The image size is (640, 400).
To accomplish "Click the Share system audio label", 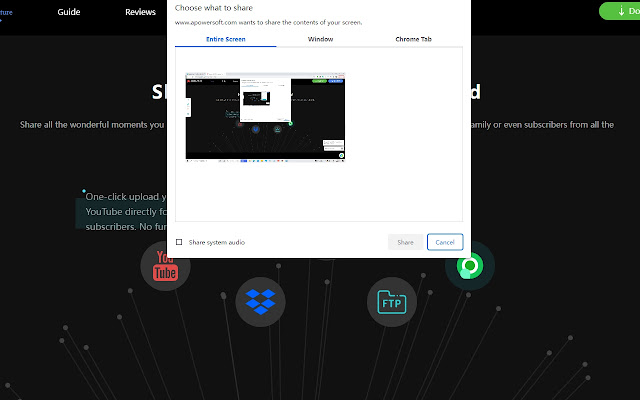I will (217, 242).
